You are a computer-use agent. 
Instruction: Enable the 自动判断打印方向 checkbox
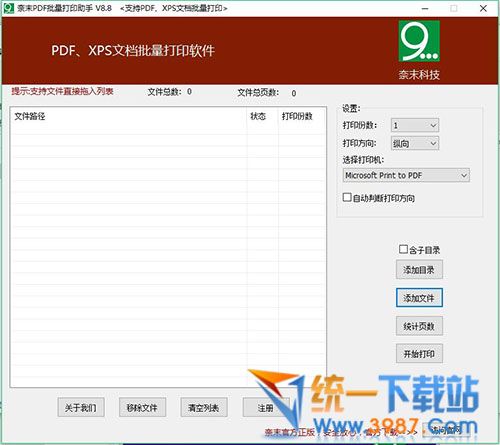coord(347,197)
